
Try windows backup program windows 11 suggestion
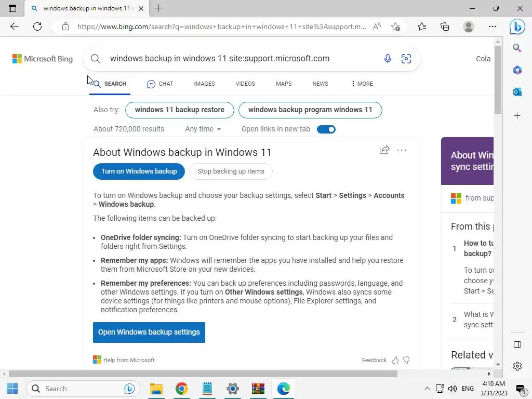310,110
